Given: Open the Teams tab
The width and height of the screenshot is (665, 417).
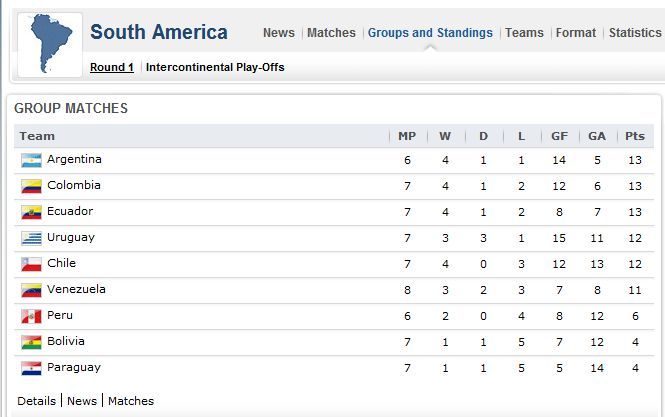Looking at the screenshot, I should (x=524, y=33).
